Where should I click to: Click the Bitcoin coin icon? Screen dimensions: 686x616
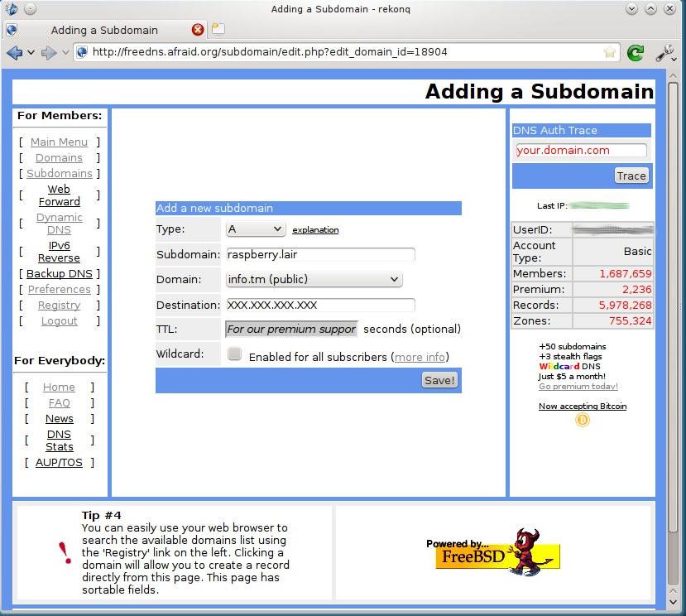583,421
